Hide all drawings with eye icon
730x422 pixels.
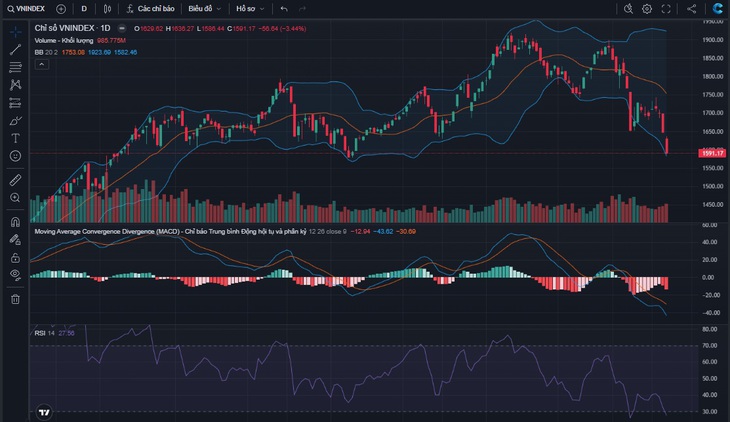coord(15,275)
